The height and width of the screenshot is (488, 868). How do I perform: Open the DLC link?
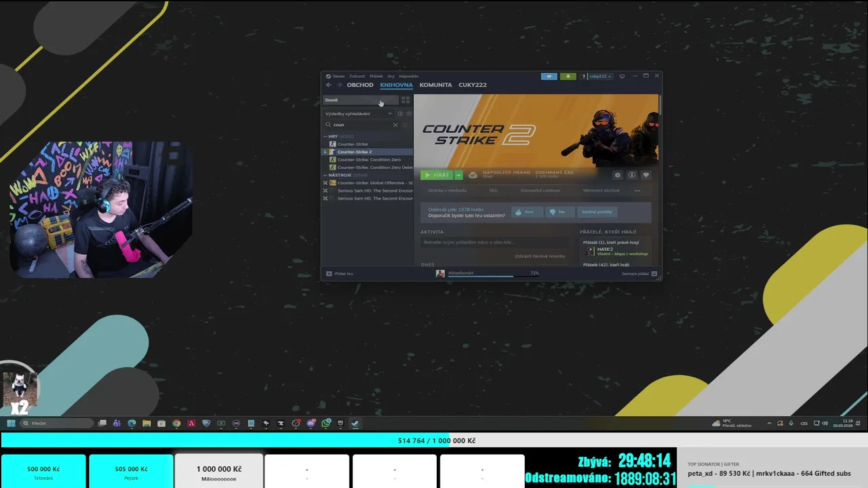click(x=494, y=190)
